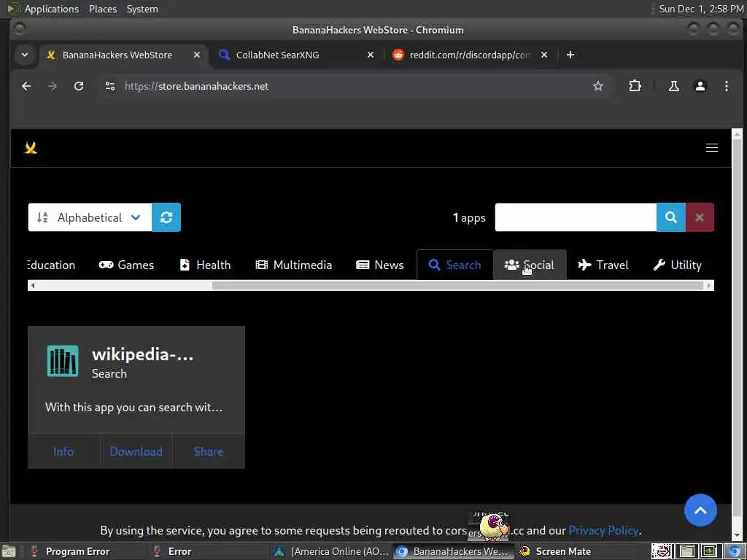Select the Games category tab
Viewport: 747px width, 560px height.
point(126,265)
